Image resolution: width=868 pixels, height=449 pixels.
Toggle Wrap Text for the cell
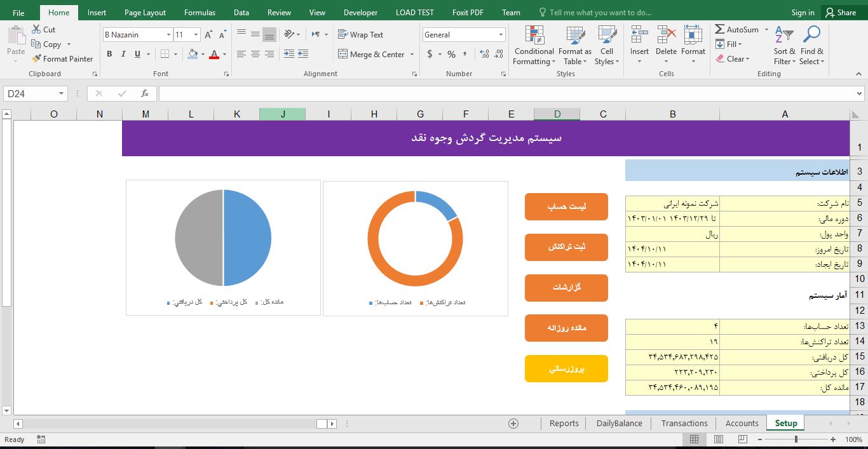(361, 35)
